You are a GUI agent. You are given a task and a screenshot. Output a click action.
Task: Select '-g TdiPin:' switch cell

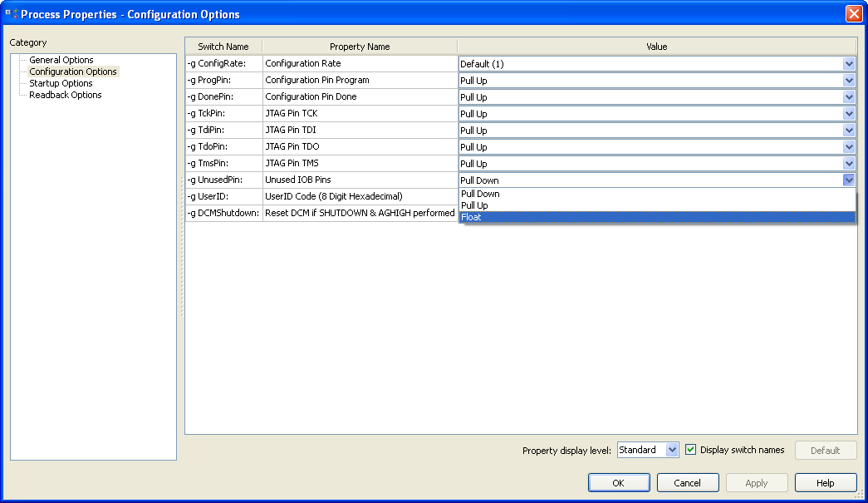[223, 130]
